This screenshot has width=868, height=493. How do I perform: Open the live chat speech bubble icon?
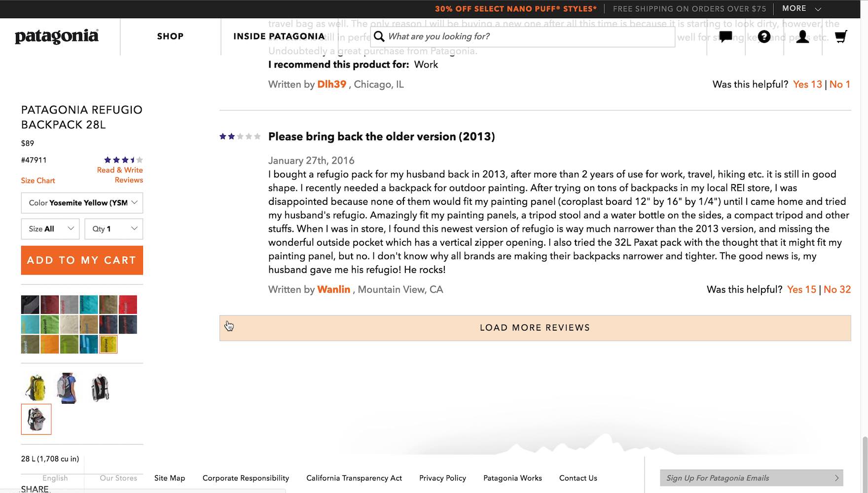pos(725,37)
